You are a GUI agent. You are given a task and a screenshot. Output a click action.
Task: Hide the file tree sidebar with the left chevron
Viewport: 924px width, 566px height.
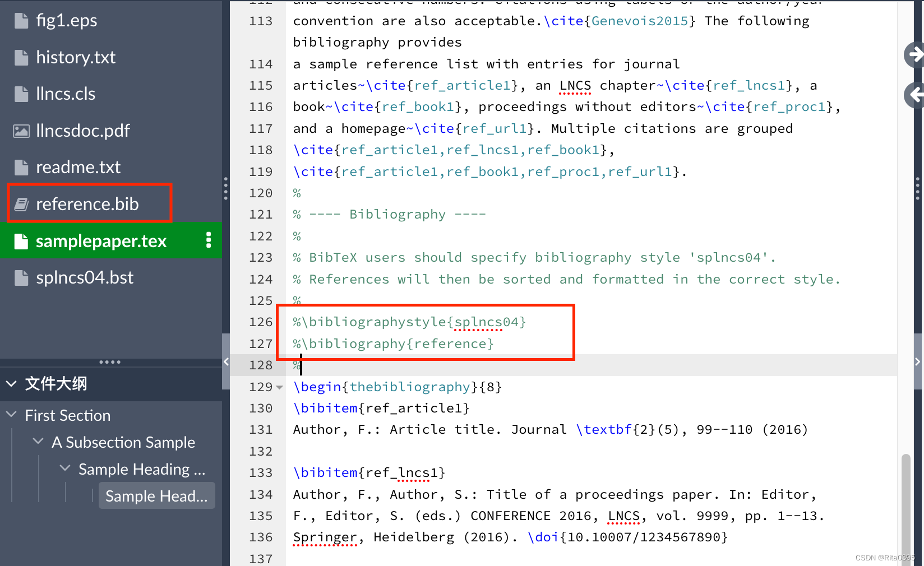(x=226, y=361)
